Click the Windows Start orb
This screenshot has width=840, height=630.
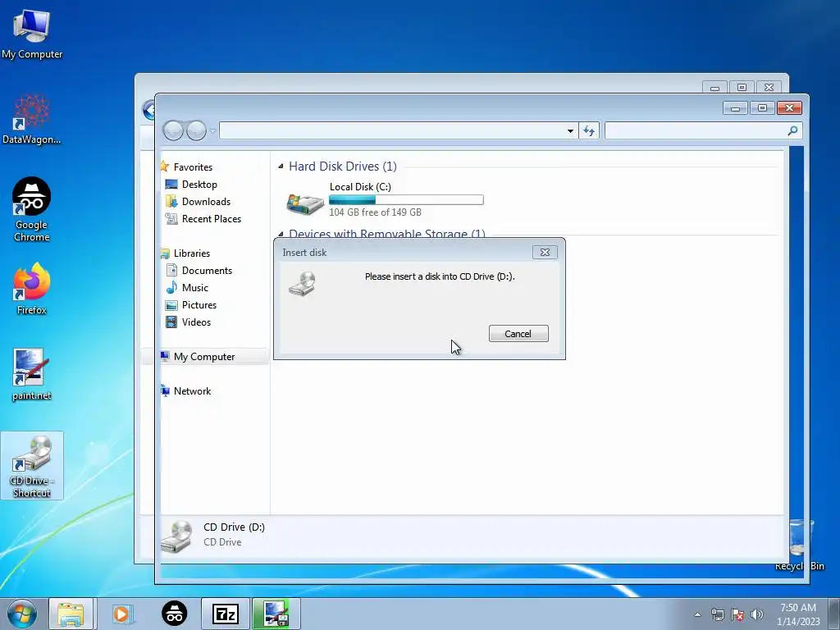pyautogui.click(x=21, y=614)
